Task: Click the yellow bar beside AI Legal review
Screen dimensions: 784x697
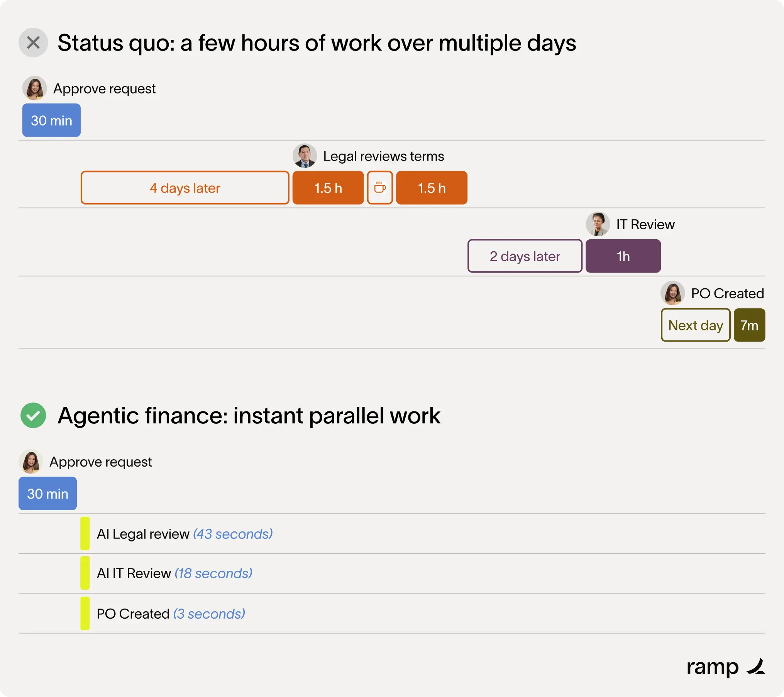Action: [85, 533]
